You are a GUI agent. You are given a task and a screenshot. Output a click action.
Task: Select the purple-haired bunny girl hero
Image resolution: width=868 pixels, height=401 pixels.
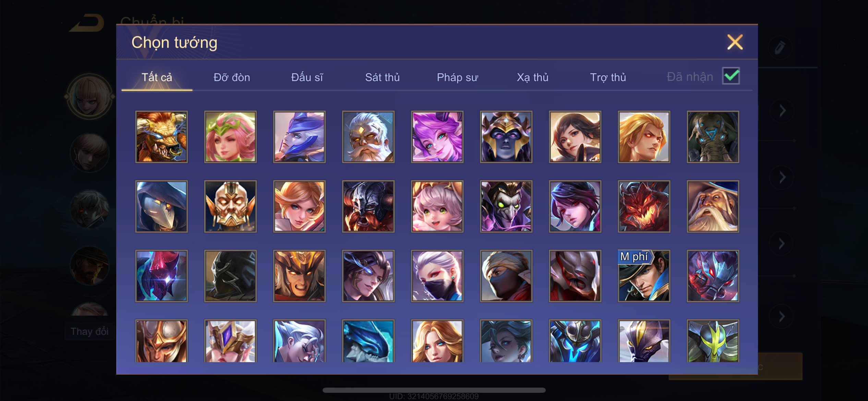point(437,137)
